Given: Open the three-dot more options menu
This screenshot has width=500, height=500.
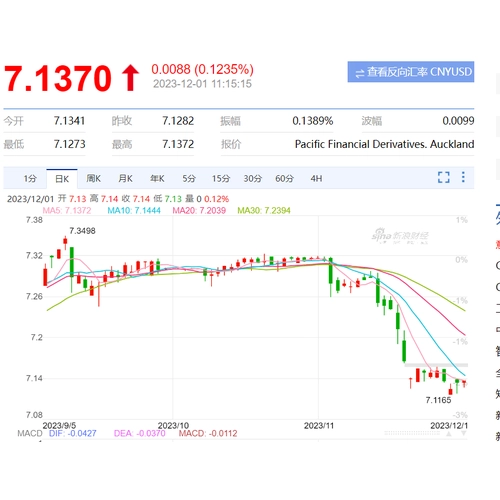Looking at the screenshot, I should (463, 177).
